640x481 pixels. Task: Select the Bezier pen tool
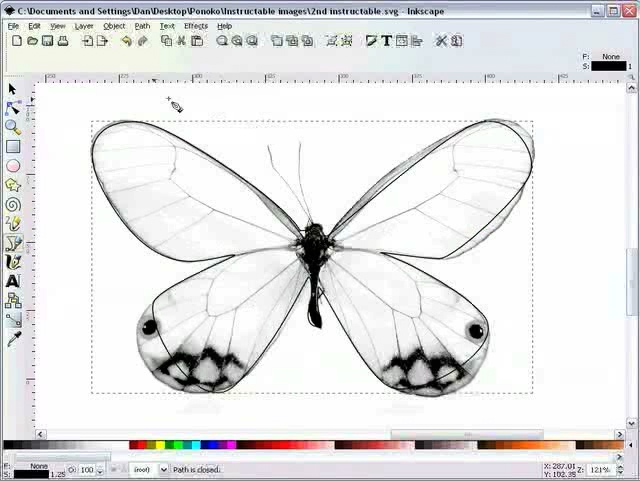(x=13, y=243)
